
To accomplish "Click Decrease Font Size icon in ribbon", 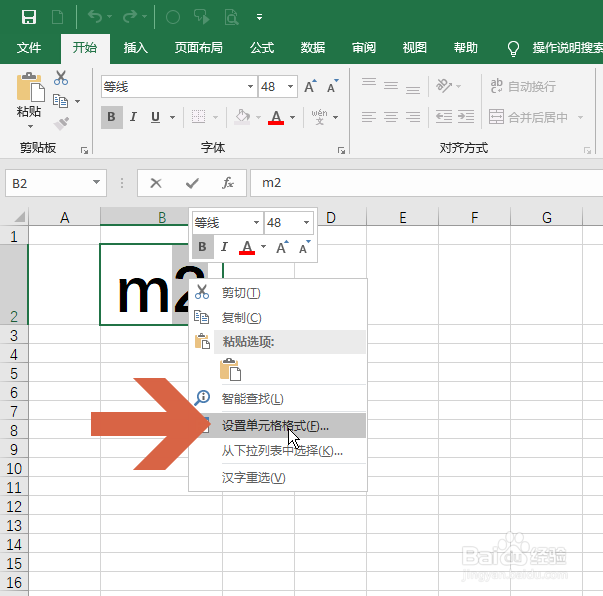I will pyautogui.click(x=332, y=86).
